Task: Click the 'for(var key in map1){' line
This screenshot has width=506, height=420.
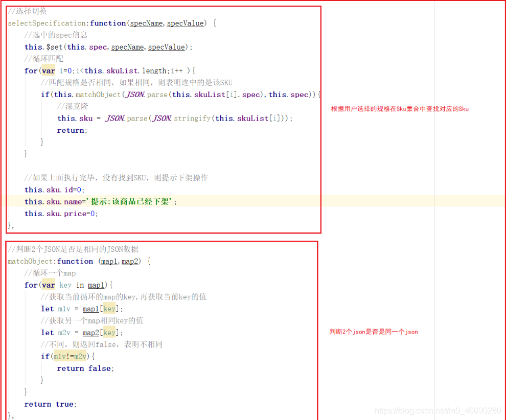Action: click(68, 285)
